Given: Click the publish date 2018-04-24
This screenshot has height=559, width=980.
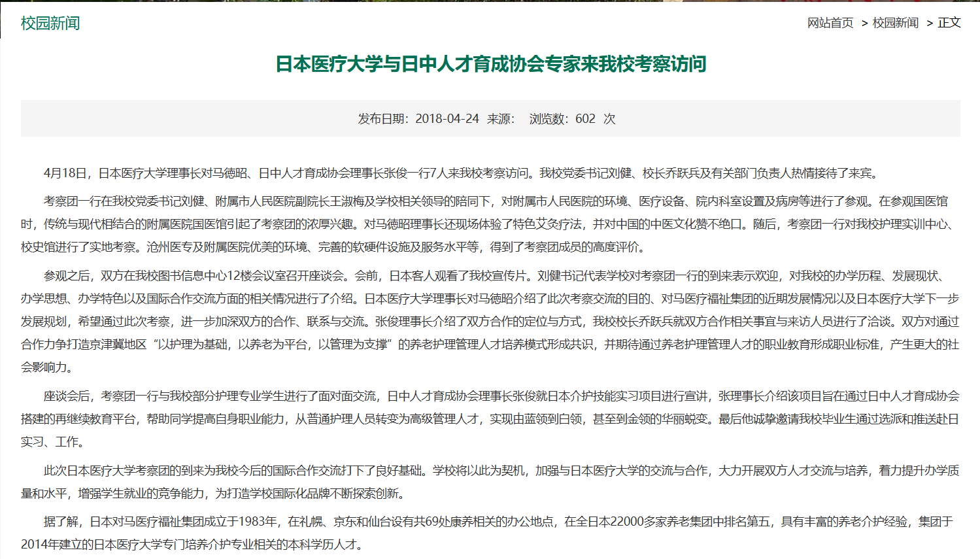Looking at the screenshot, I should click(x=447, y=119).
